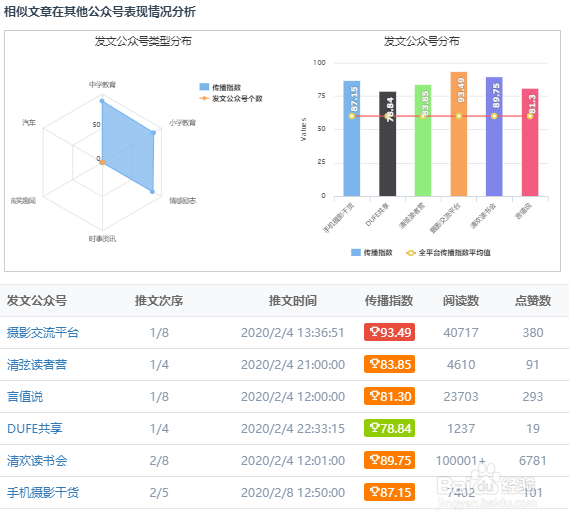Click the 阅读数 column header
The width and height of the screenshot is (570, 524).
pyautogui.click(x=461, y=301)
